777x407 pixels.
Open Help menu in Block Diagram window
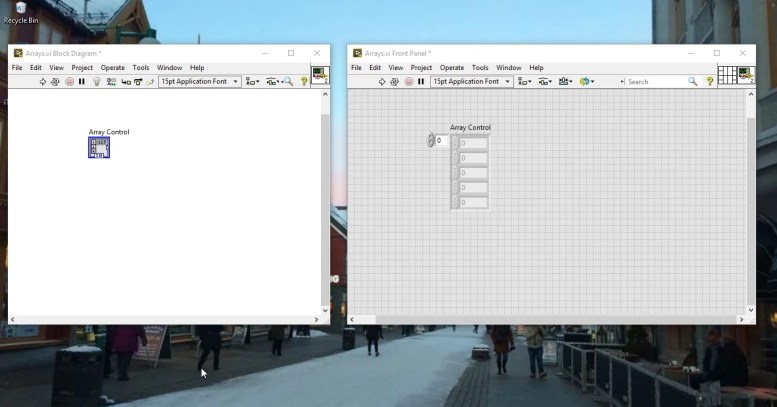197,67
